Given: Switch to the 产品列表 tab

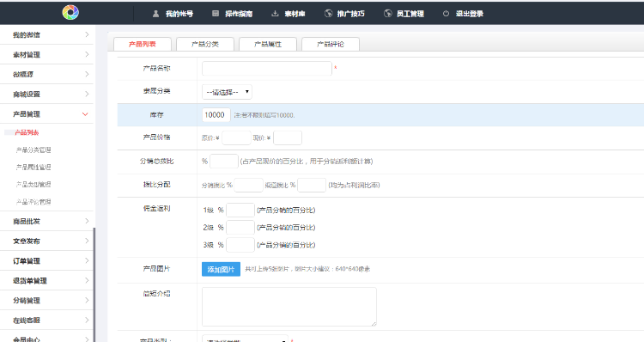Looking at the screenshot, I should (142, 44).
